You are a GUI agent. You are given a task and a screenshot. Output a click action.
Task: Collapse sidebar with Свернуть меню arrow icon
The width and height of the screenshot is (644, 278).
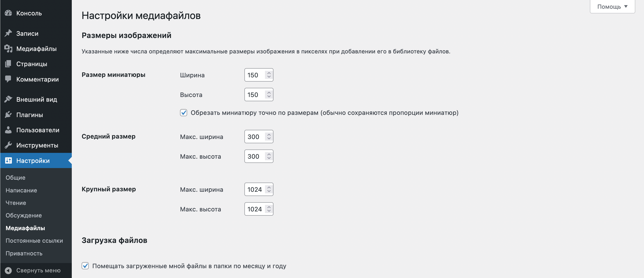(8, 270)
